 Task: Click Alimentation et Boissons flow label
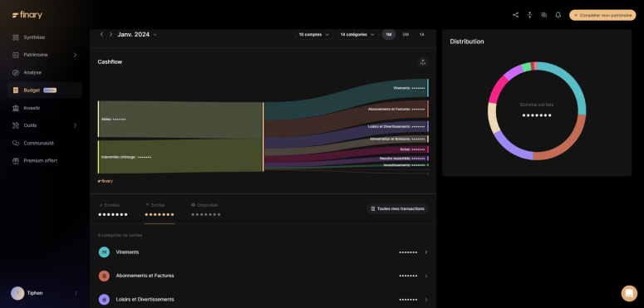[x=397, y=139]
